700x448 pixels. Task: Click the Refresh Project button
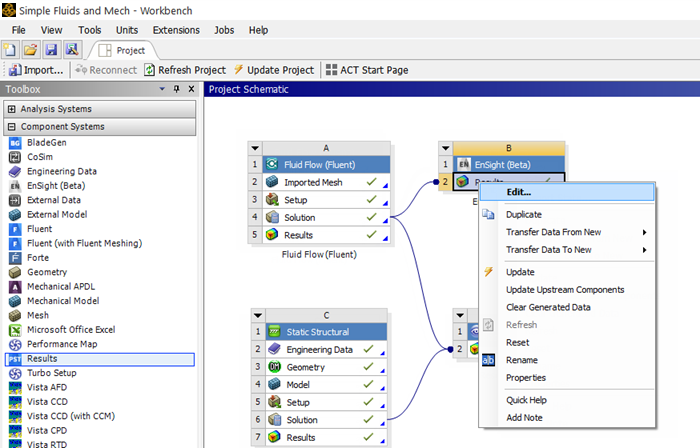185,70
